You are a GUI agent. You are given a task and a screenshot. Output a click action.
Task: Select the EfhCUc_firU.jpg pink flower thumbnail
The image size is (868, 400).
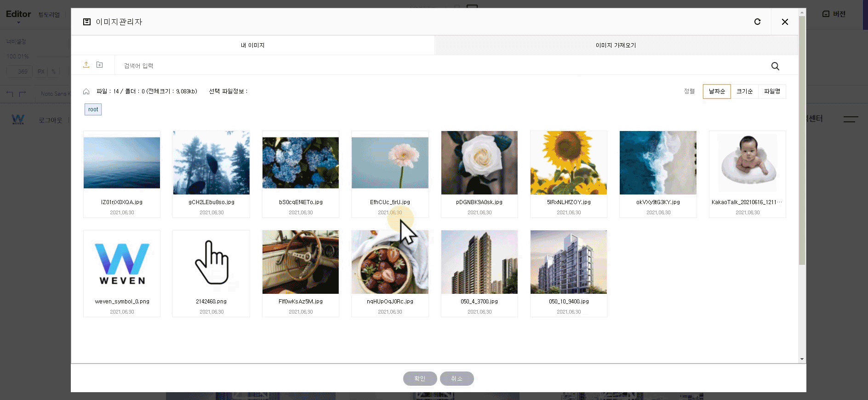coord(390,163)
